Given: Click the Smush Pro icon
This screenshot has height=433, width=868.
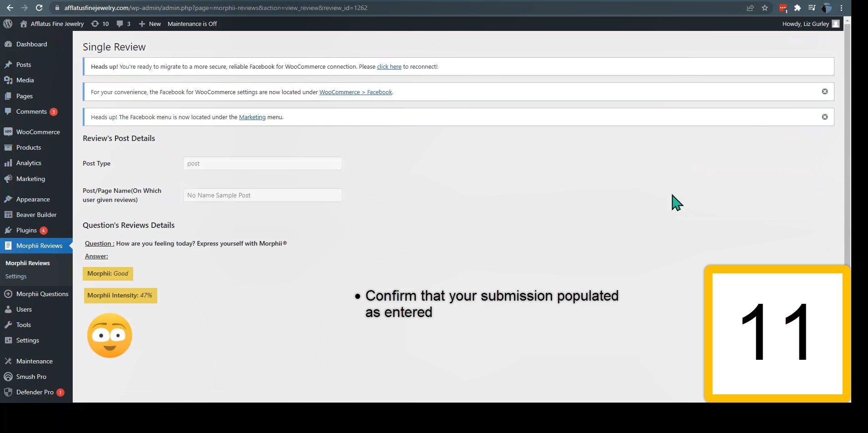Looking at the screenshot, I should (x=8, y=377).
